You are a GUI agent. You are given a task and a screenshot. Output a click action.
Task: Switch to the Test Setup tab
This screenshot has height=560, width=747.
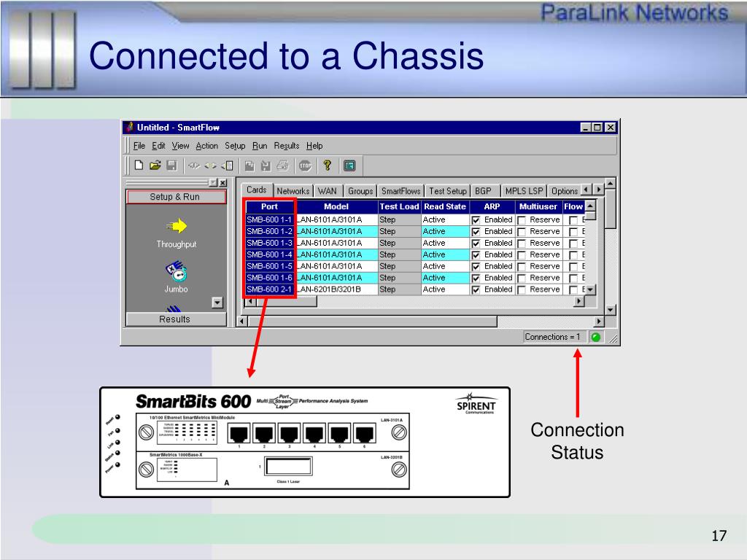click(x=448, y=191)
